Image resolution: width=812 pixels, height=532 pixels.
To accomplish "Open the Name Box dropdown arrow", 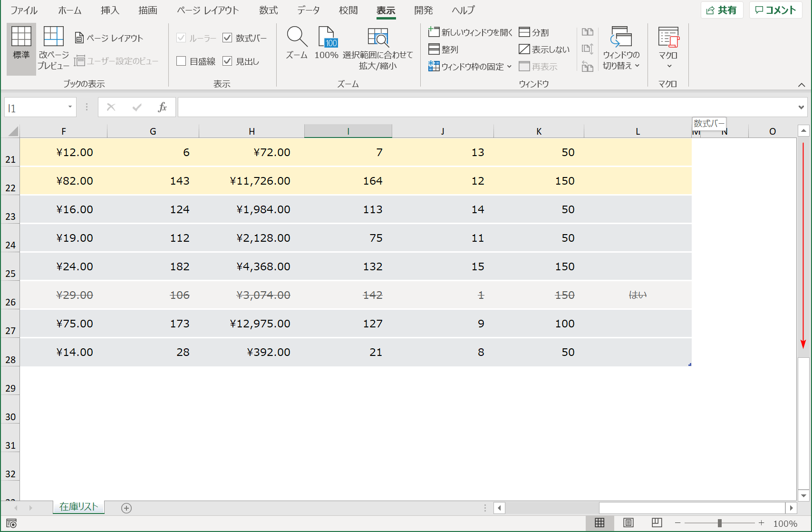I will 70,107.
